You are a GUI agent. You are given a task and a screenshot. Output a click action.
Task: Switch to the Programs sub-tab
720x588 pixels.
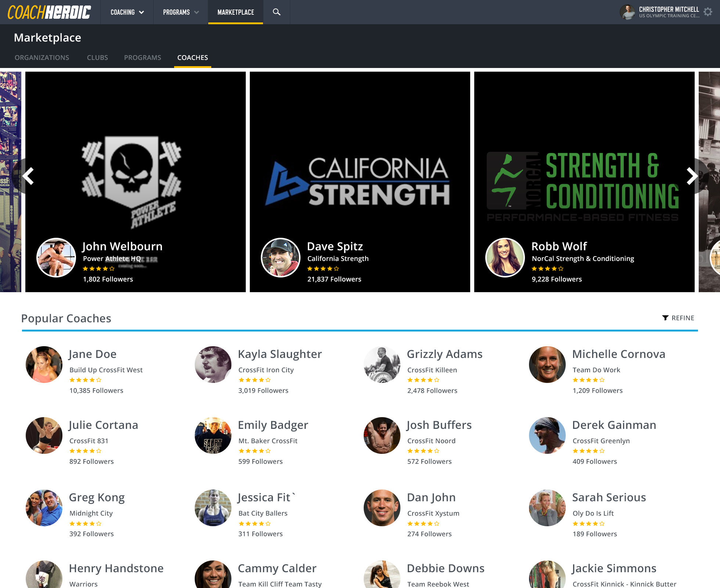coord(143,58)
